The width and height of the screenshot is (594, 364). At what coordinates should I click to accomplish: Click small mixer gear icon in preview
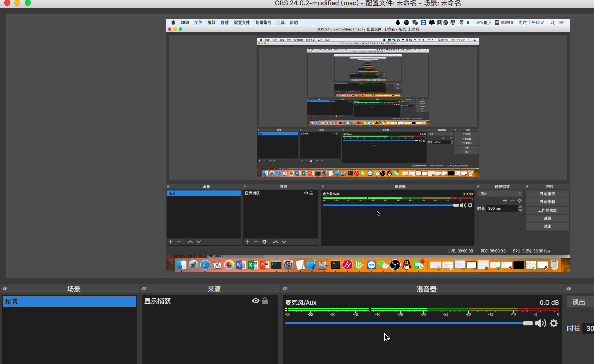tap(470, 206)
